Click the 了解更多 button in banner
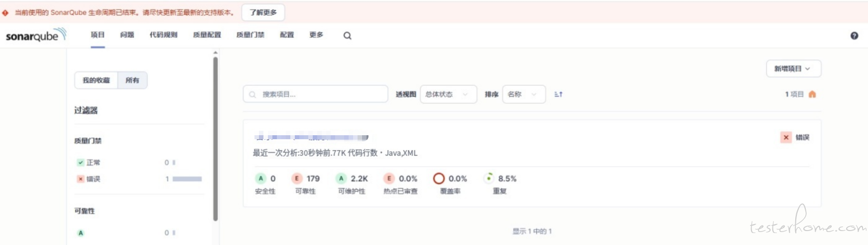Viewport: 868px width, 245px height. 263,12
